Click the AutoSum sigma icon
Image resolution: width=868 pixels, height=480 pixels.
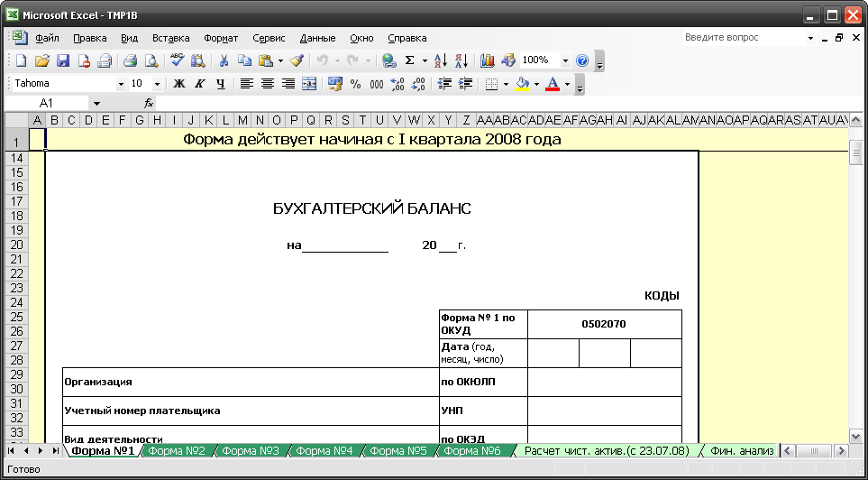(x=410, y=60)
